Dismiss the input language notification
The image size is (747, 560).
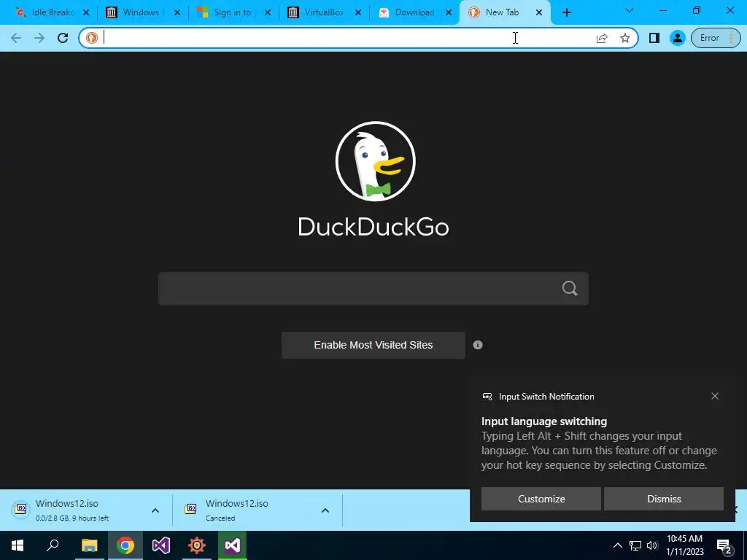tap(664, 499)
